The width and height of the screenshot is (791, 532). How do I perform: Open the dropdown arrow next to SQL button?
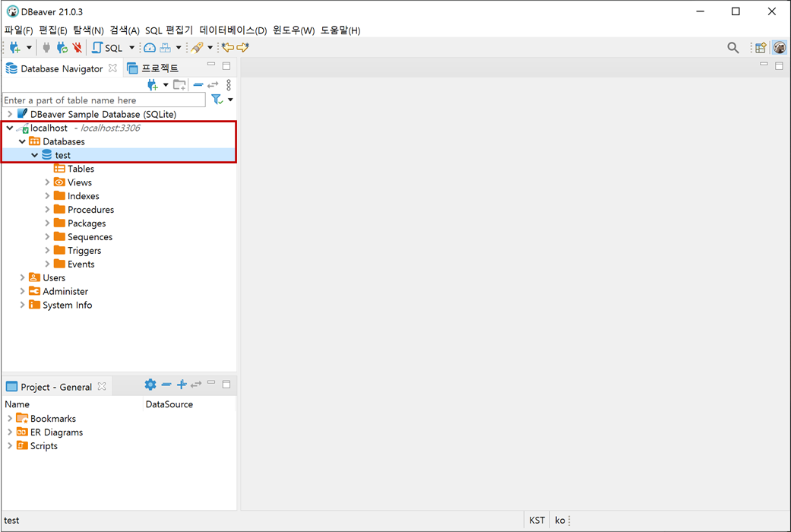click(x=131, y=47)
